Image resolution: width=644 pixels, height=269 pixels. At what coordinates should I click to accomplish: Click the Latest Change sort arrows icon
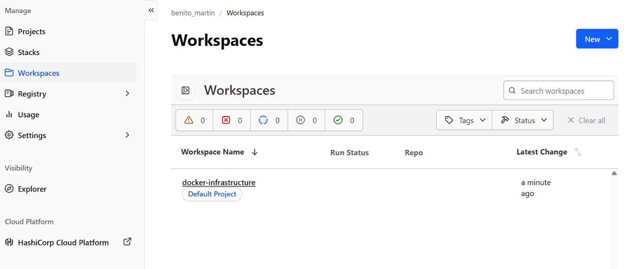578,152
